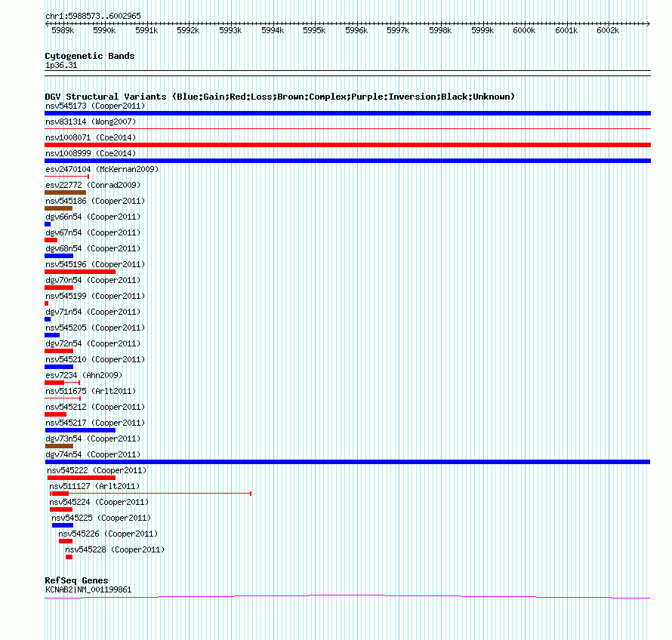The height and width of the screenshot is (640, 672).
Task: Open the nsv545196 (Cooper2011) label
Action: point(95,264)
